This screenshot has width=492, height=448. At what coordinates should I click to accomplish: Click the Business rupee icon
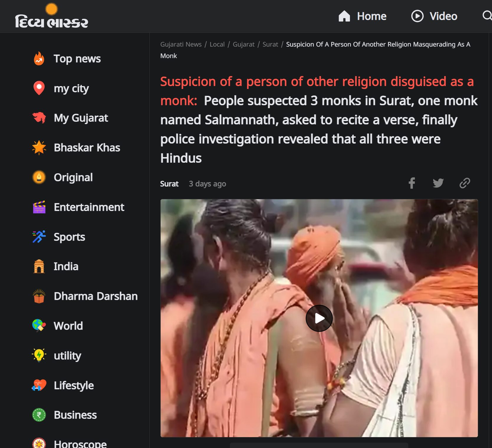click(x=39, y=415)
